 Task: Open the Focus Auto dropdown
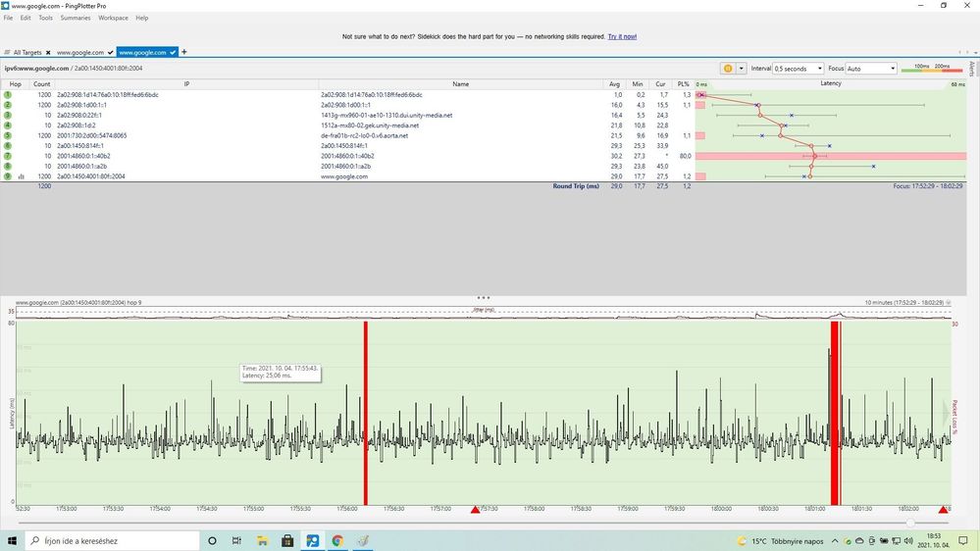click(871, 68)
